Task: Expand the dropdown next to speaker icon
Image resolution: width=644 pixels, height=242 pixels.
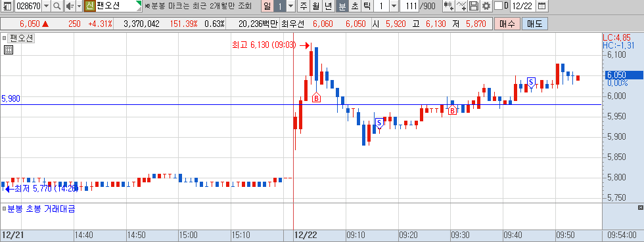Action: tap(79, 6)
